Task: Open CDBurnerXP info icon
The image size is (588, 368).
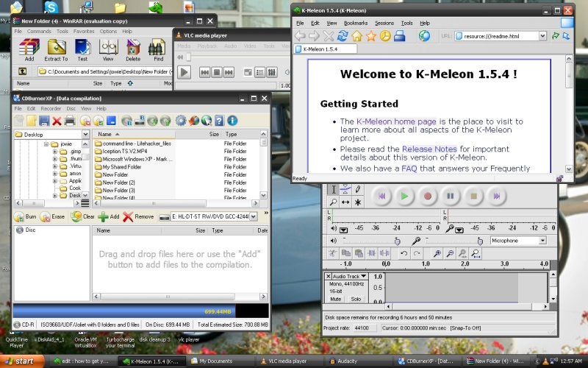Action: [x=232, y=121]
